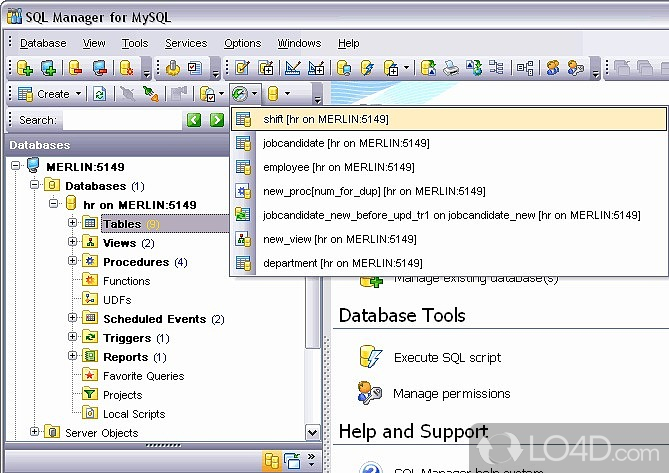Open the SQL Monitor icon
Image resolution: width=669 pixels, height=473 pixels.
[343, 68]
